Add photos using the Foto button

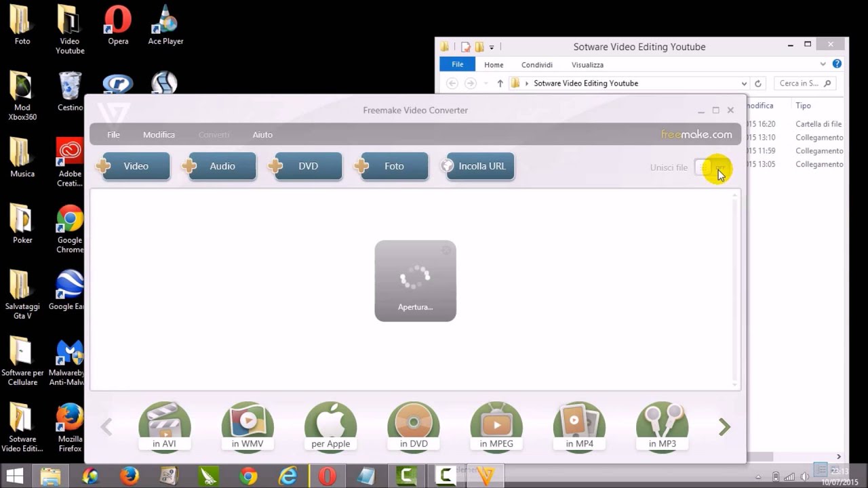tap(393, 166)
